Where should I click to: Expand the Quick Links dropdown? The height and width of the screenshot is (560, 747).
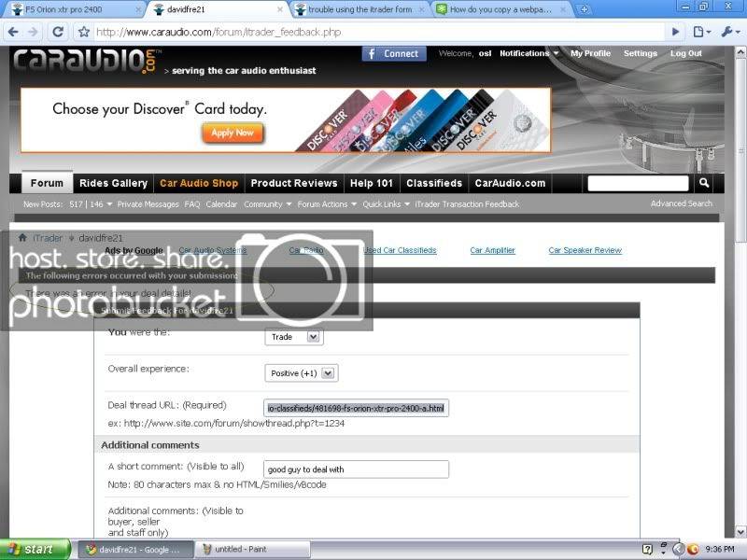(386, 204)
